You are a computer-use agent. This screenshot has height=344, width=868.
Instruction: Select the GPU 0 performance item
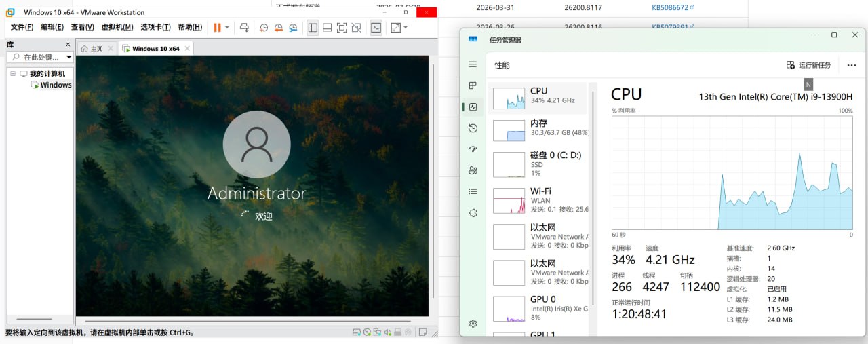click(538, 309)
